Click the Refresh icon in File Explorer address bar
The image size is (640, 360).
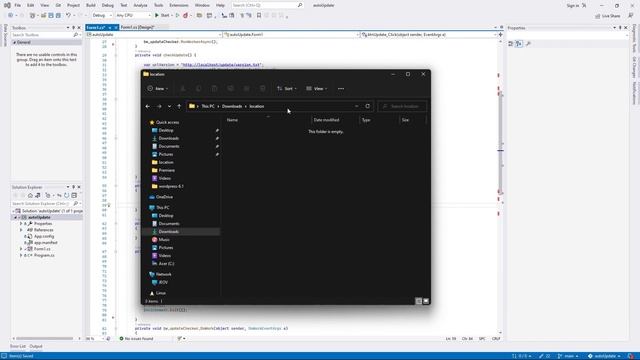[x=368, y=106]
